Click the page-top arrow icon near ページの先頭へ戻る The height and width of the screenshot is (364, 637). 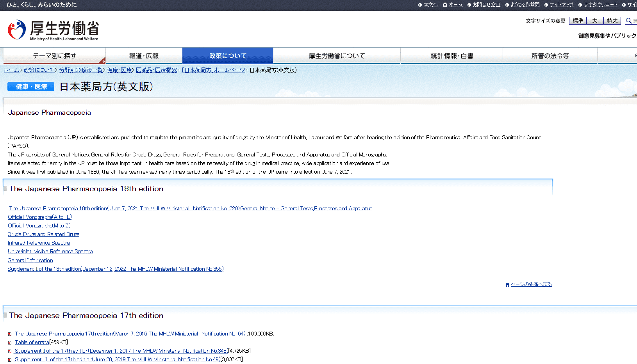tap(507, 285)
